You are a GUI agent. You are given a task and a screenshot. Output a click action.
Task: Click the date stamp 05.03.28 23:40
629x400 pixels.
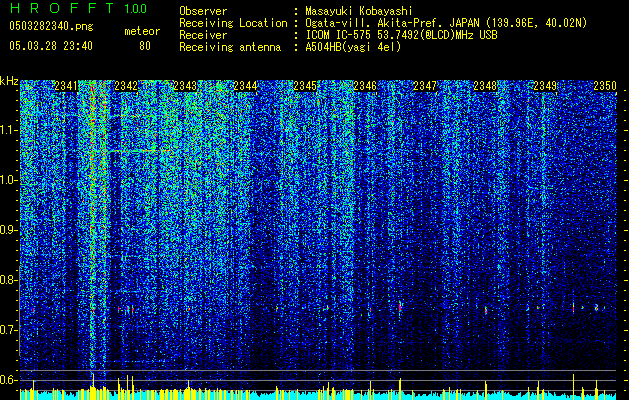pyautogui.click(x=51, y=46)
